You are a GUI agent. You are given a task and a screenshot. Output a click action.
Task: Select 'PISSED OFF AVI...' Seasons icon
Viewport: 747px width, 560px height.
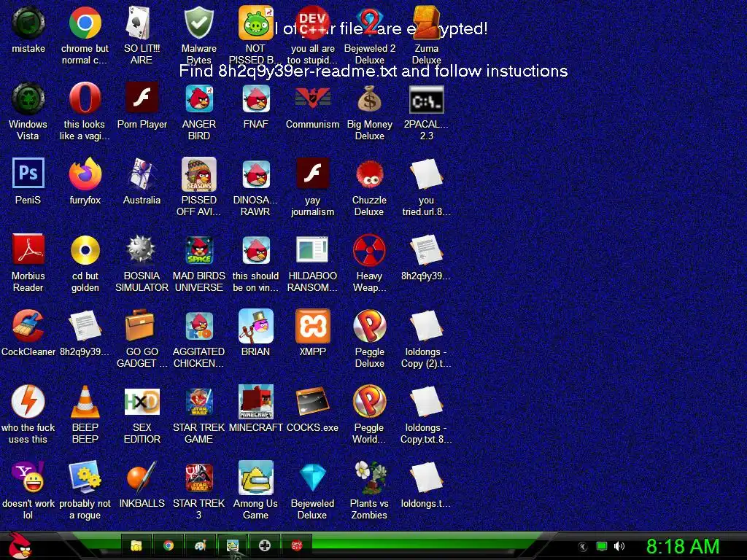(198, 174)
